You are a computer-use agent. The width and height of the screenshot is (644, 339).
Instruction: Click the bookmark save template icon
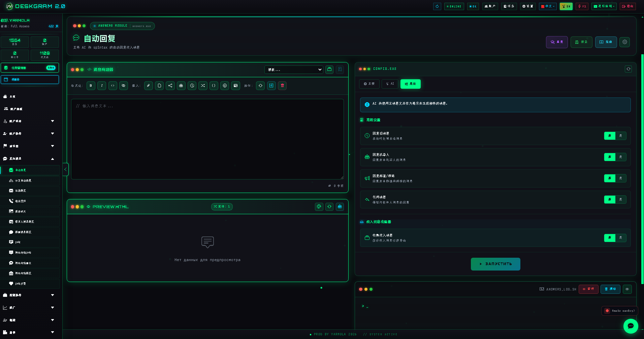tap(340, 69)
